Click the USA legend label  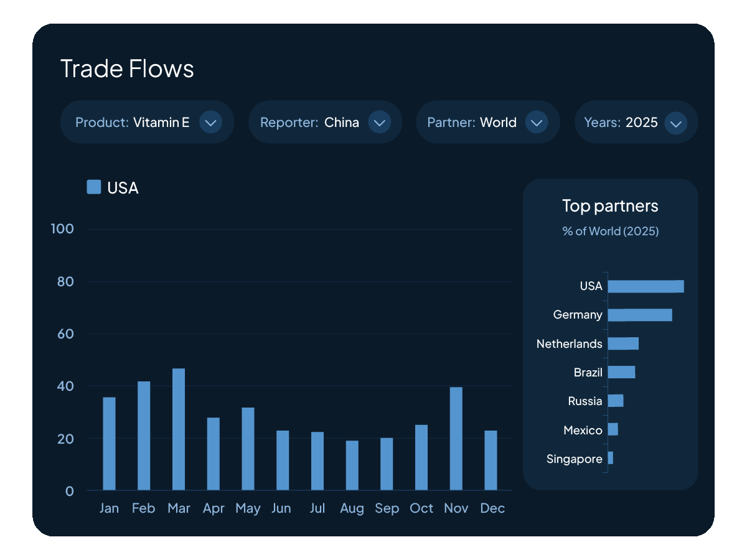(x=123, y=188)
